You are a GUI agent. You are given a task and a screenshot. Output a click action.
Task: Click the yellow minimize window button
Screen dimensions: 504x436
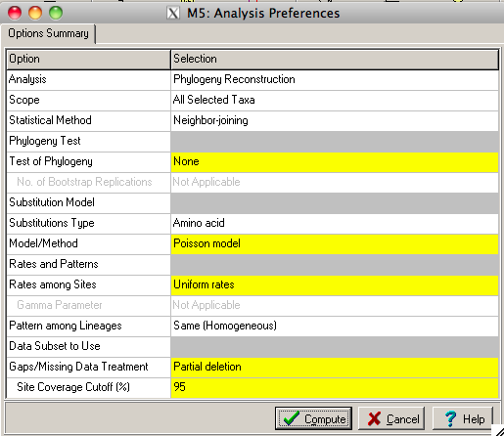(x=35, y=13)
